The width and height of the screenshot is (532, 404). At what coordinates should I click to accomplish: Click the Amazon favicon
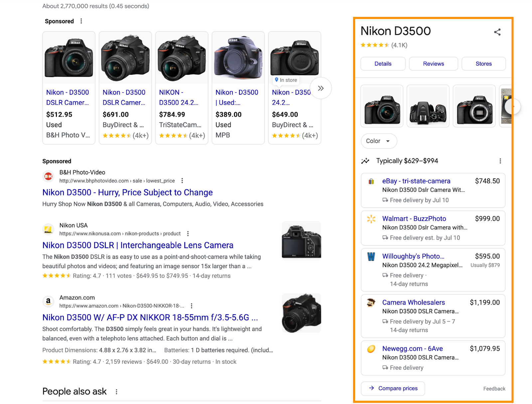point(48,301)
